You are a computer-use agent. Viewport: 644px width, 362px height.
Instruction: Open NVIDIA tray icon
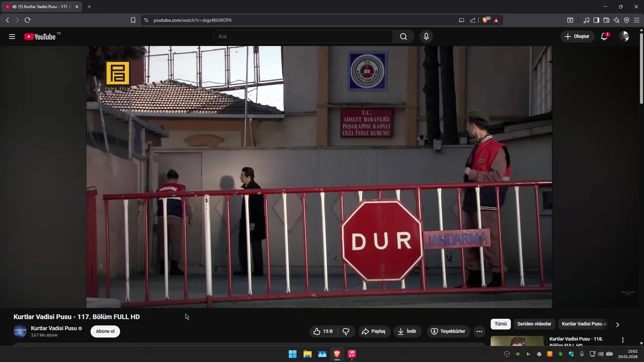pos(517,354)
